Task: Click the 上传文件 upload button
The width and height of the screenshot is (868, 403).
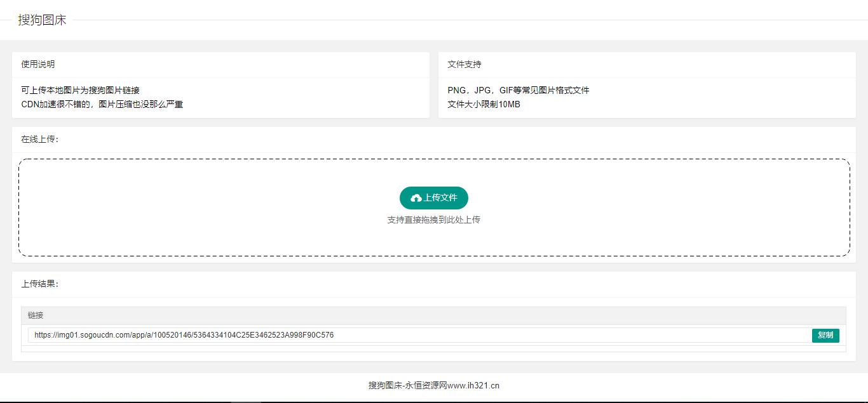Action: click(x=434, y=198)
